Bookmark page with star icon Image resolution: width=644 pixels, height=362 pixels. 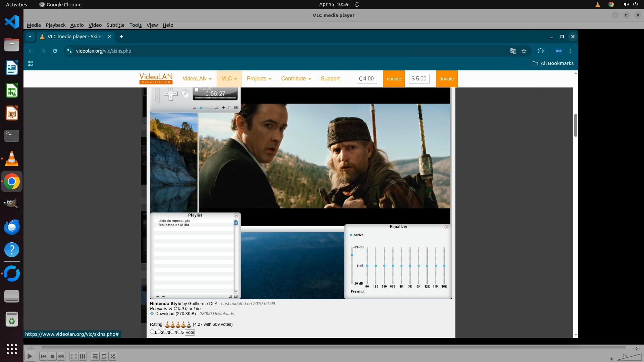pos(524,51)
